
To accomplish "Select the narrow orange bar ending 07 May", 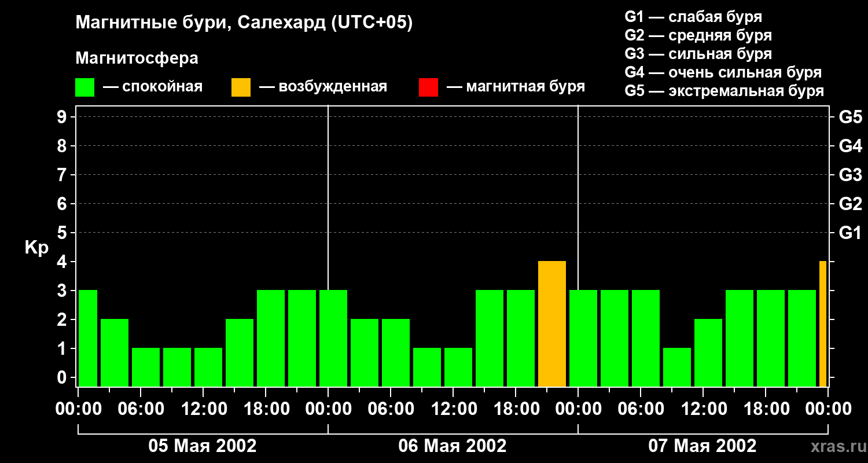I will (x=823, y=324).
